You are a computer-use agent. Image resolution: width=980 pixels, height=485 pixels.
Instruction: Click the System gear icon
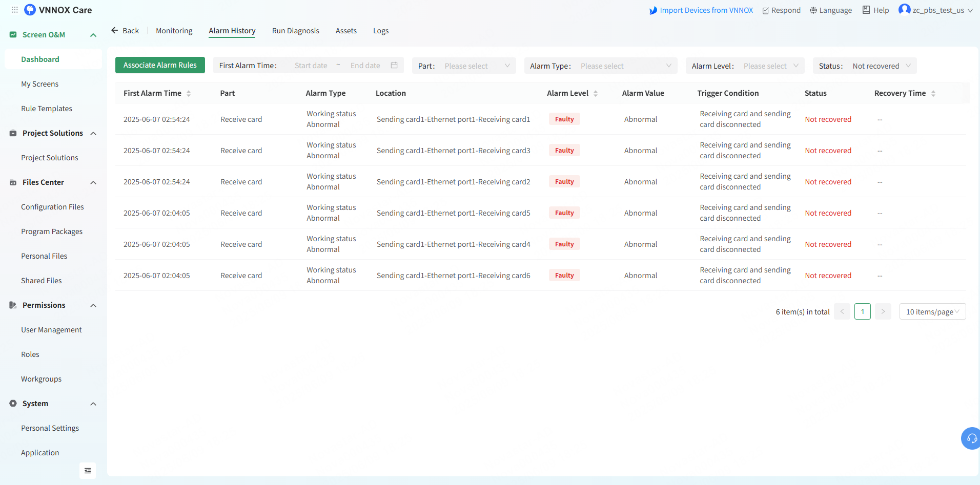(13, 404)
